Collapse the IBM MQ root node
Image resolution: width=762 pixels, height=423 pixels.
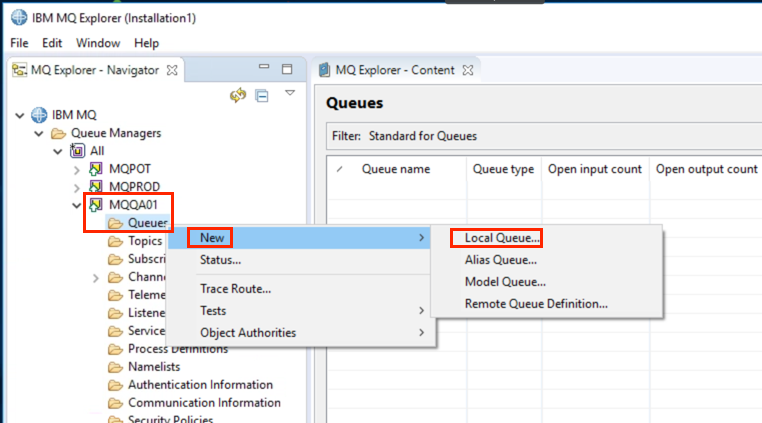19,116
